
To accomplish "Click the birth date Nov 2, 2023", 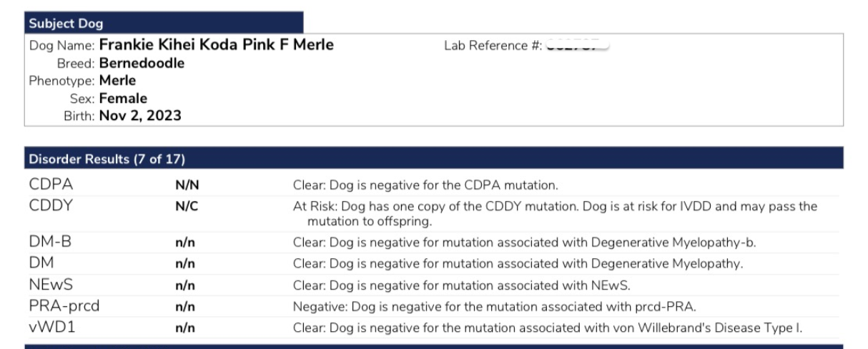I will (x=140, y=115).
